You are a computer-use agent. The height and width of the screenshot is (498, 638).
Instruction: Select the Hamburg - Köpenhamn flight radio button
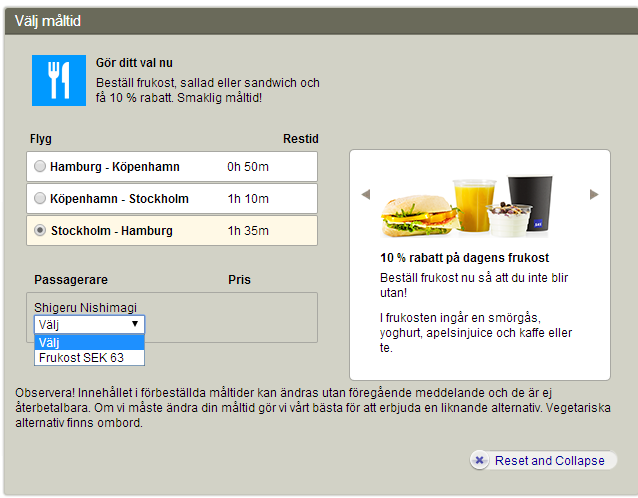tap(40, 166)
